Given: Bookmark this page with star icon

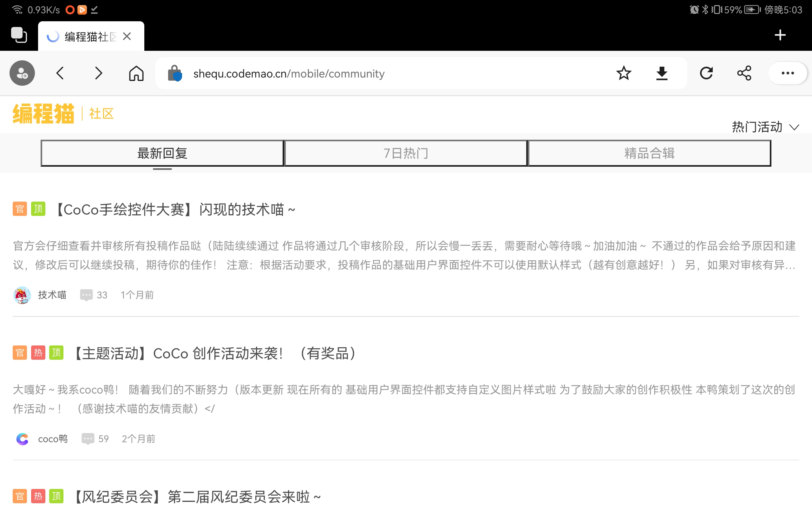Looking at the screenshot, I should [624, 73].
